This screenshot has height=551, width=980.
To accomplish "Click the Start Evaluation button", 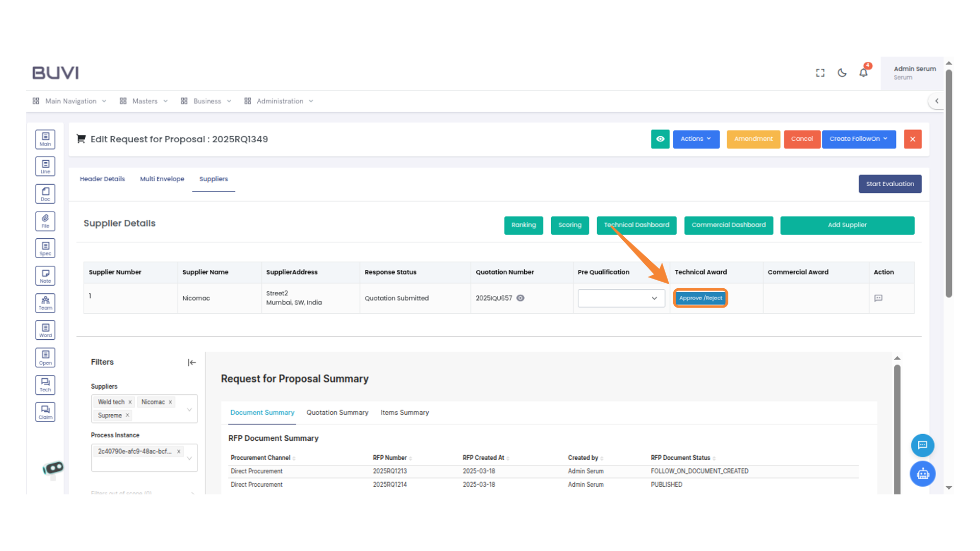I will (x=890, y=184).
